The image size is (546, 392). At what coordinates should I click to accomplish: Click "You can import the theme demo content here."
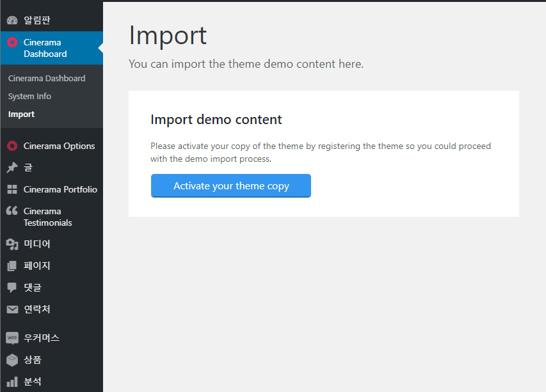pyautogui.click(x=246, y=64)
